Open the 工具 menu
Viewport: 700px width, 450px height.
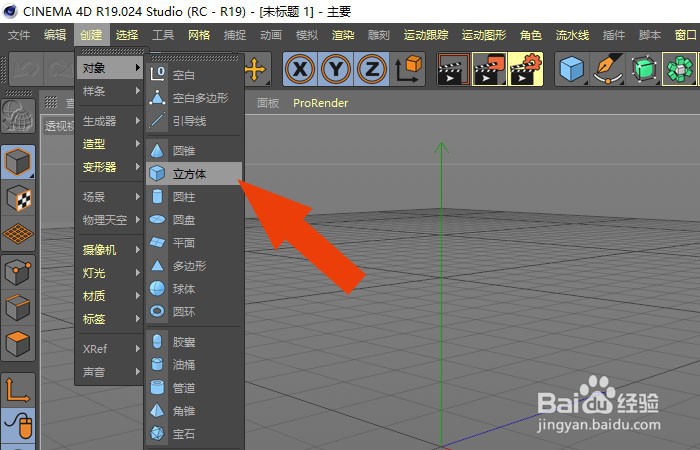[163, 35]
